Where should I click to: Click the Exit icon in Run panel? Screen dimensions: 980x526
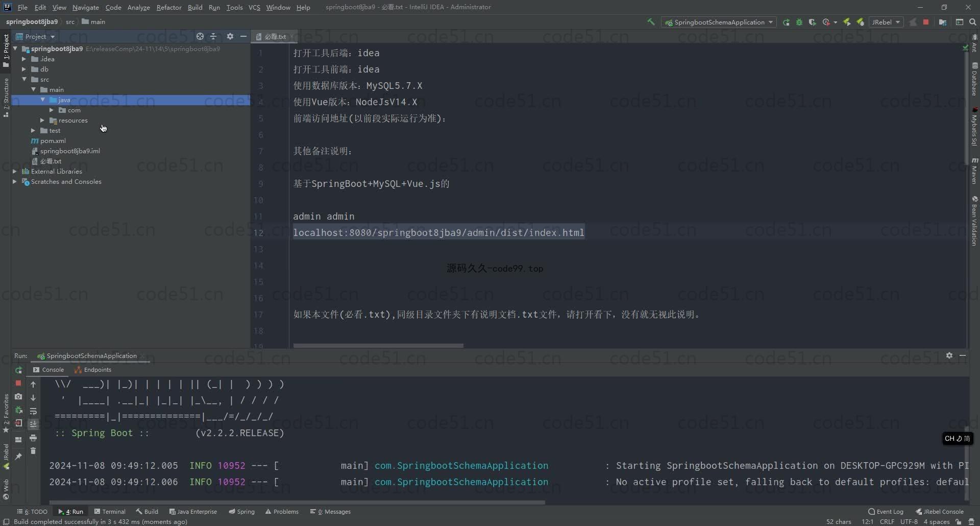tap(18, 423)
